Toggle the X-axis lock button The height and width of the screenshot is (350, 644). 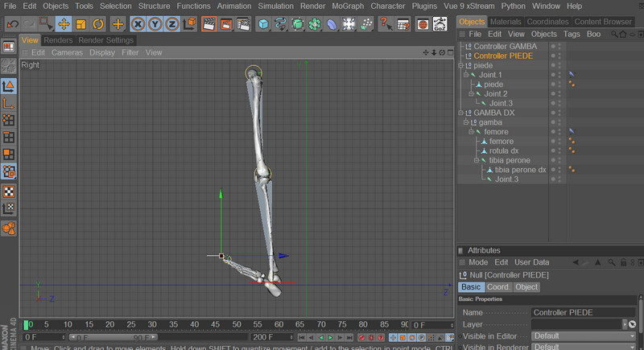click(138, 24)
